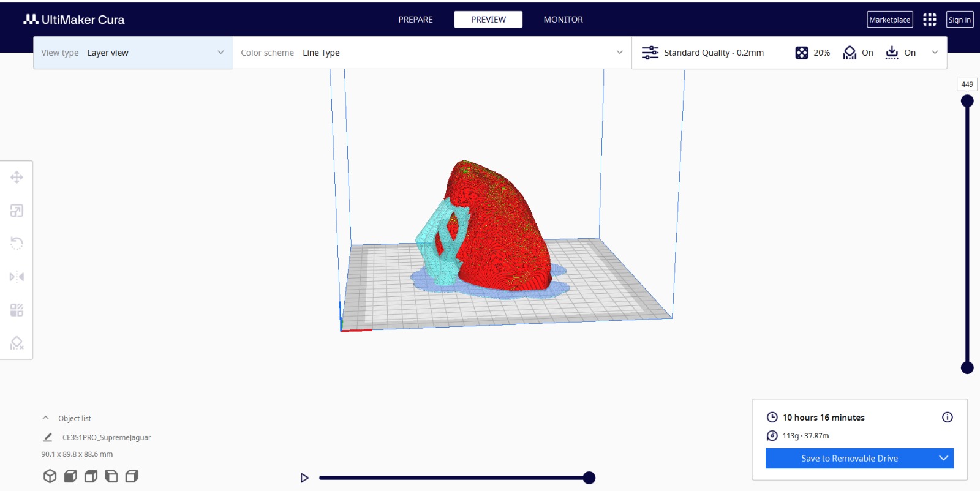The height and width of the screenshot is (491, 980).
Task: Click the model dimensions 90.1 x 89.8 x 88.6 mm
Action: click(x=77, y=454)
